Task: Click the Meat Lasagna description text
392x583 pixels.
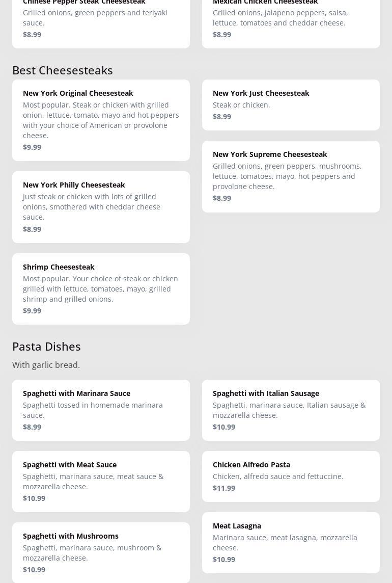Action: [x=285, y=542]
